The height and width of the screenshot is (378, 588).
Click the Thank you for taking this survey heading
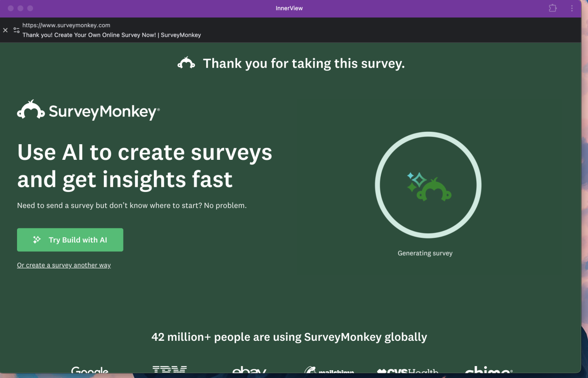pyautogui.click(x=304, y=63)
